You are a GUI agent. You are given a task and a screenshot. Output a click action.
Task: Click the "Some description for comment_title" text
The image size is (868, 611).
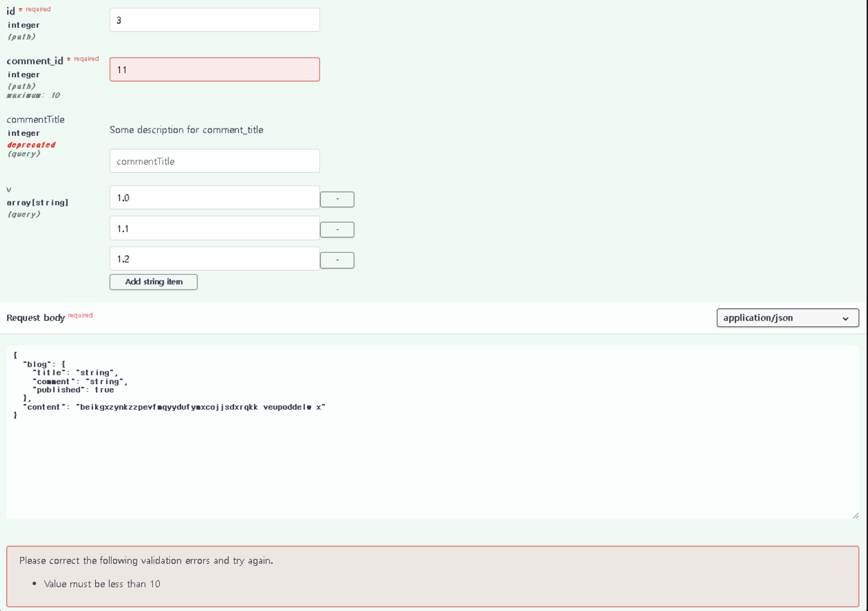tap(186, 130)
